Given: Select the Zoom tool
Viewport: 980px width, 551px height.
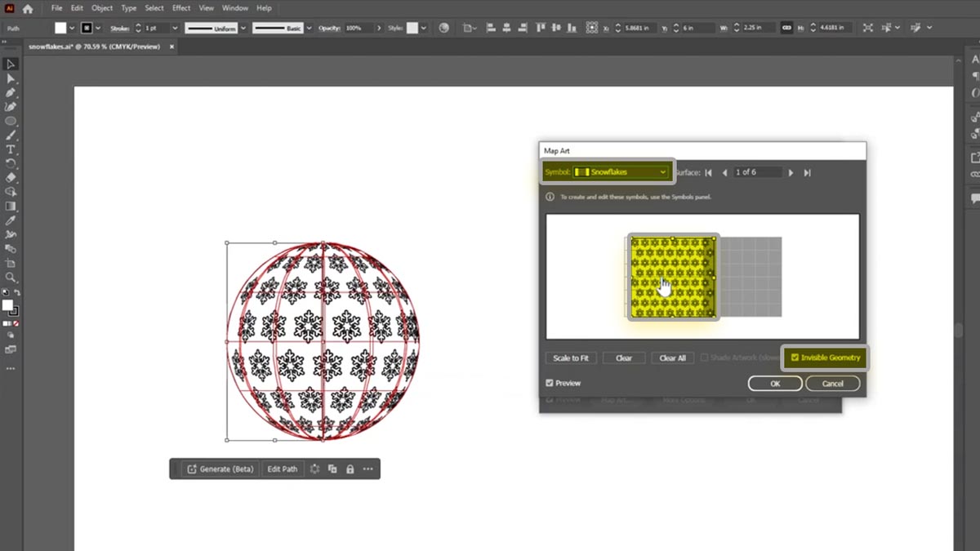Looking at the screenshot, I should click(x=11, y=278).
